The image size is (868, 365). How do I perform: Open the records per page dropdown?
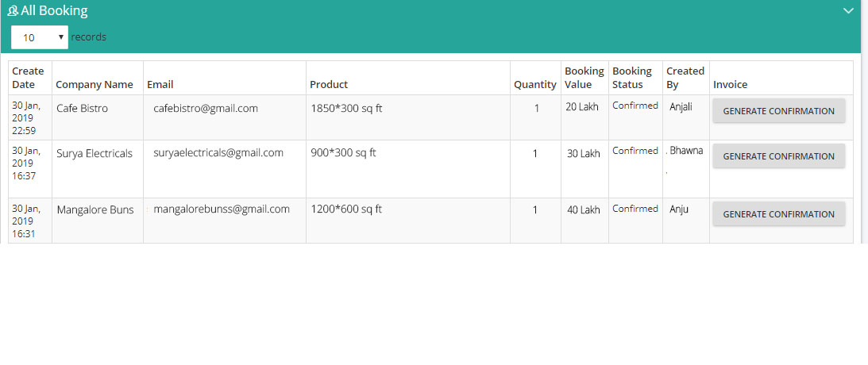[x=39, y=37]
